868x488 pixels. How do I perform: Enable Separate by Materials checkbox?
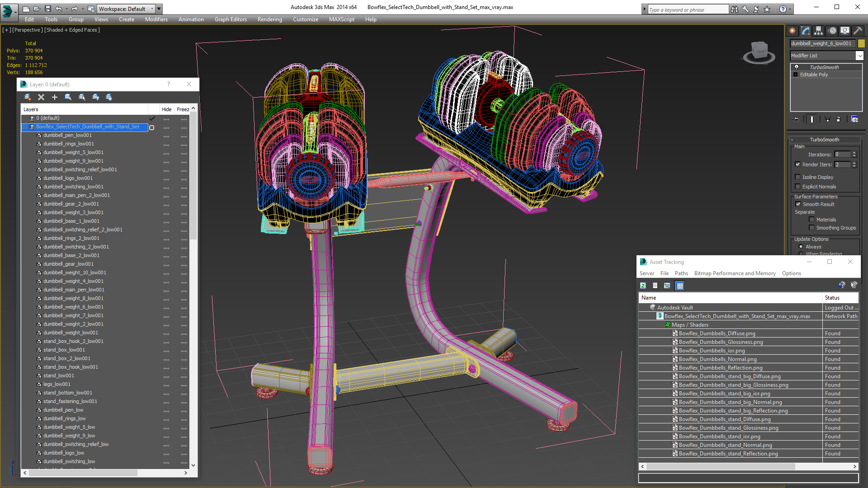tap(811, 220)
